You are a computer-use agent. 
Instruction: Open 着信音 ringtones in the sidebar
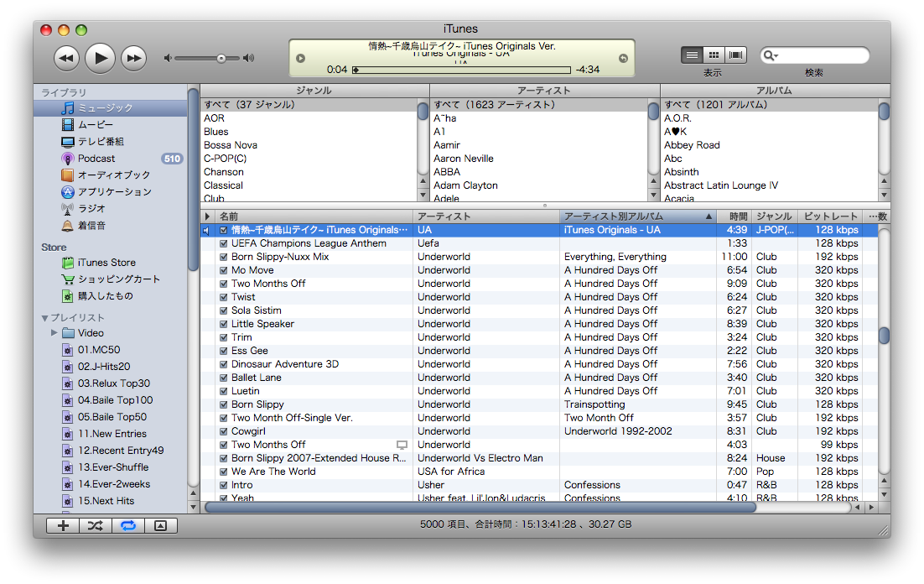[110, 226]
